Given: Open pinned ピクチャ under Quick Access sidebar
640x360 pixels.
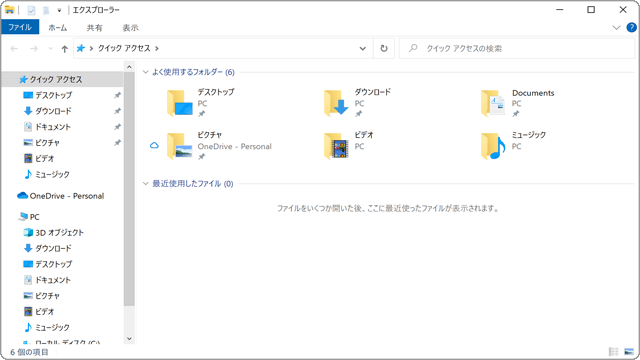Looking at the screenshot, I should (x=47, y=143).
